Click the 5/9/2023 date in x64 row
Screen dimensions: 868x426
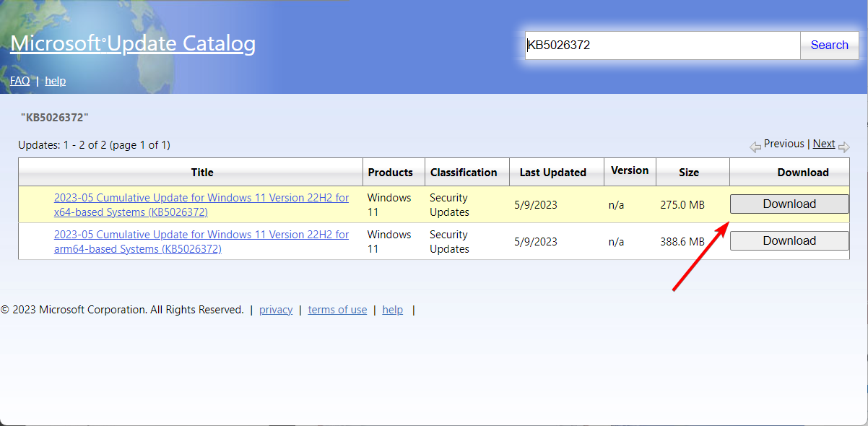[x=536, y=205]
